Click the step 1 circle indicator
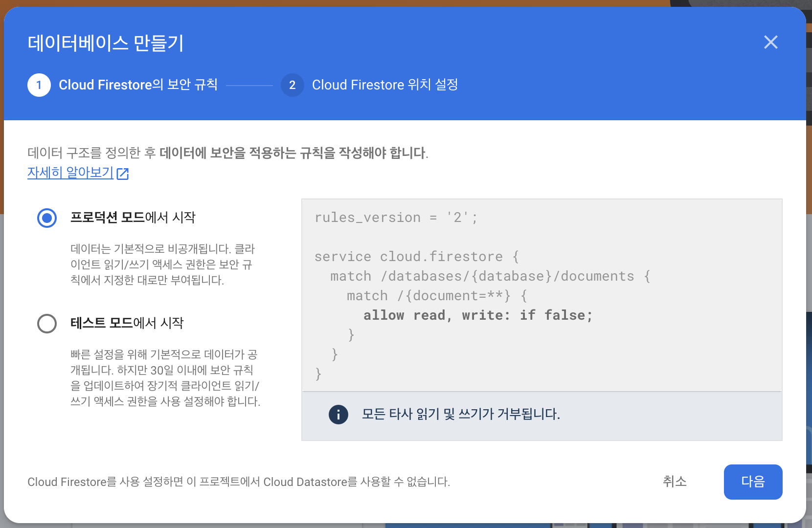This screenshot has width=812, height=528. [39, 85]
